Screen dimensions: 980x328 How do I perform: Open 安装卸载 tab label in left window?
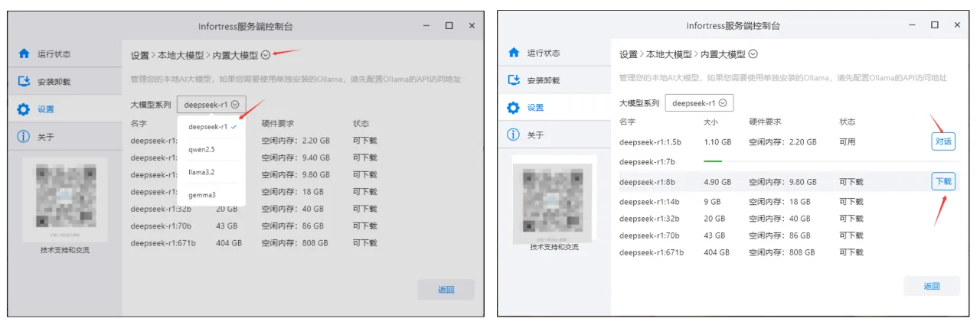(x=54, y=82)
